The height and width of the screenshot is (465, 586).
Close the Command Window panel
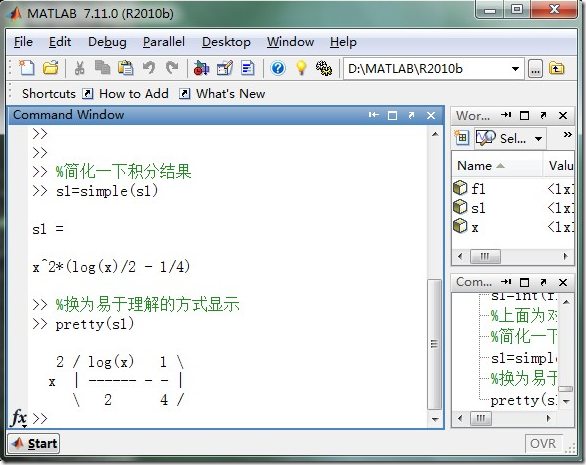pos(431,116)
